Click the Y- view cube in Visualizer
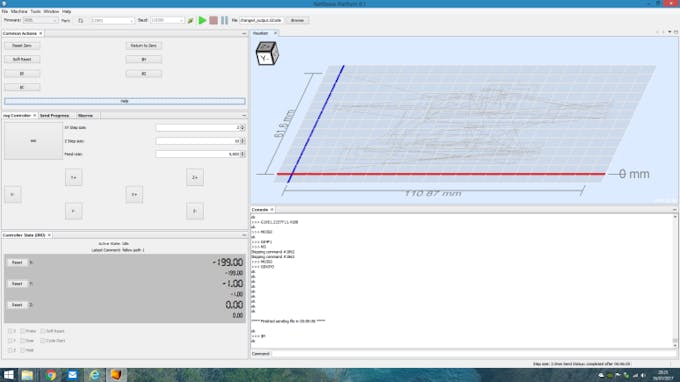680x382 pixels. [267, 53]
